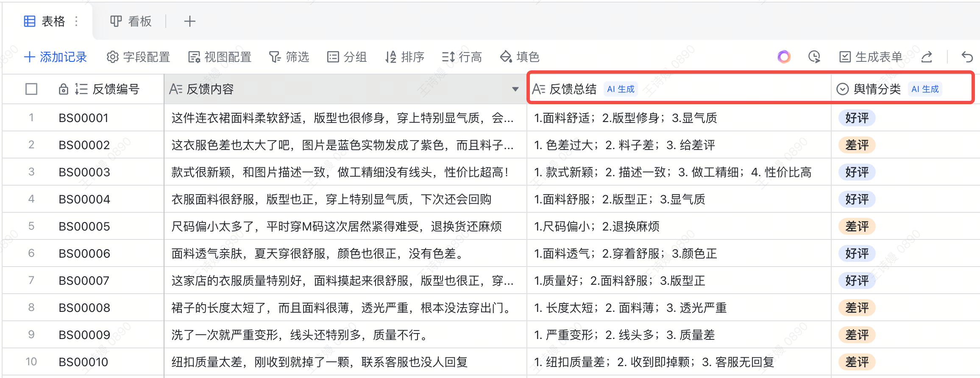
Task: Click 添加记录 to add a record
Action: click(56, 57)
